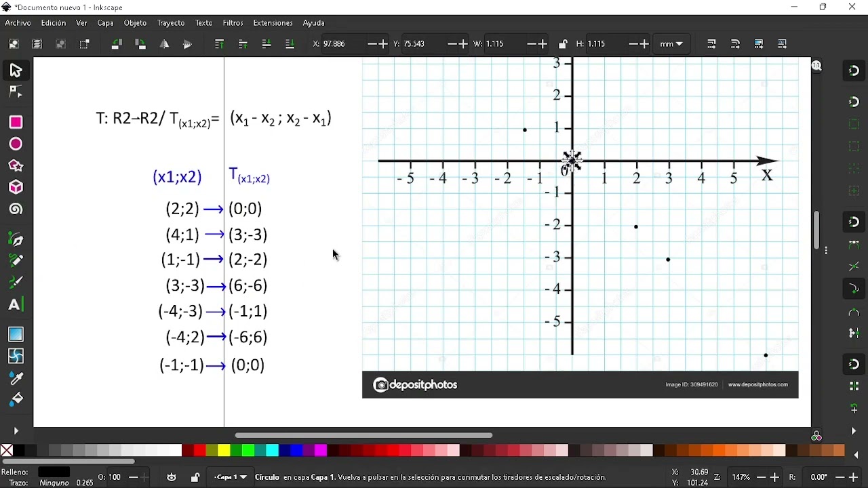Click the Relleno fill color box
This screenshot has width=868, height=488.
click(54, 472)
